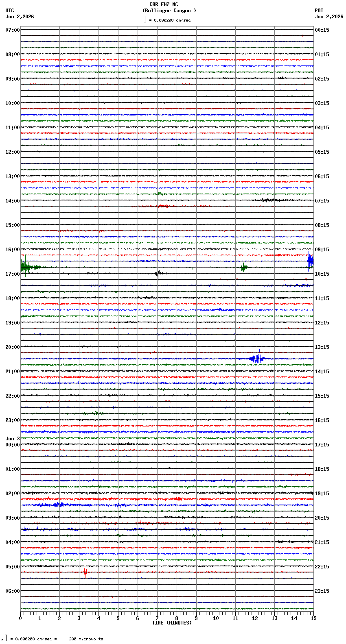Click the '07:15' PDT time label
This screenshot has height=644, width=346.
tap(322, 201)
